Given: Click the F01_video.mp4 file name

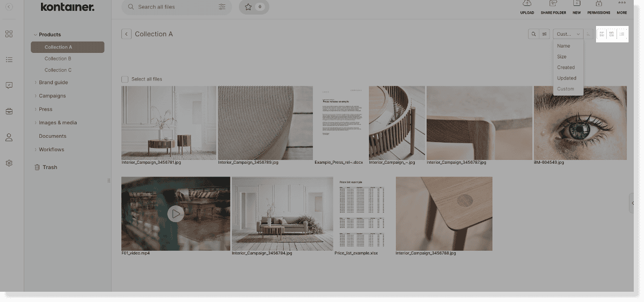Looking at the screenshot, I should (x=135, y=253).
